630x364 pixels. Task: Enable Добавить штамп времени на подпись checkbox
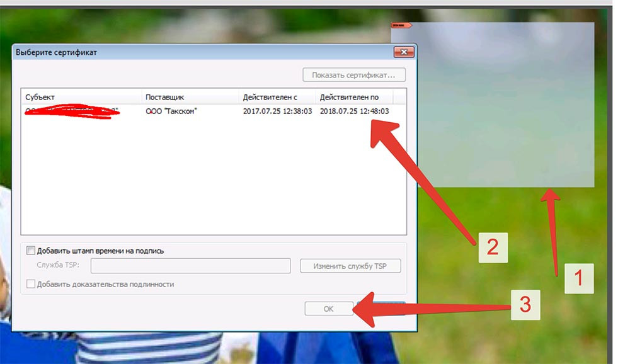click(x=31, y=251)
